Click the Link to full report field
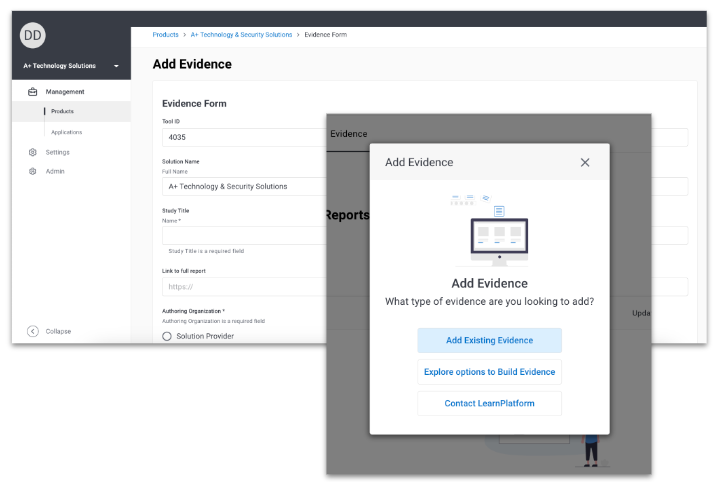The image size is (717, 482). 243,286
